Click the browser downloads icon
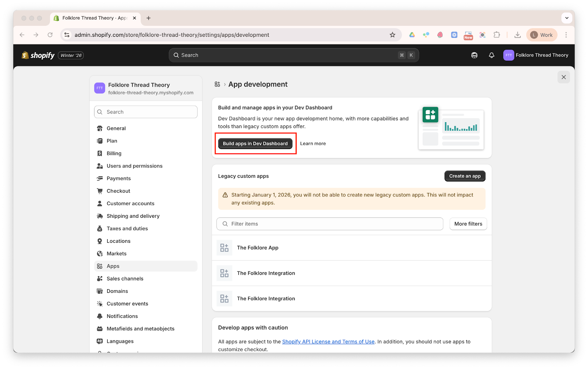588x369 pixels. pos(517,35)
